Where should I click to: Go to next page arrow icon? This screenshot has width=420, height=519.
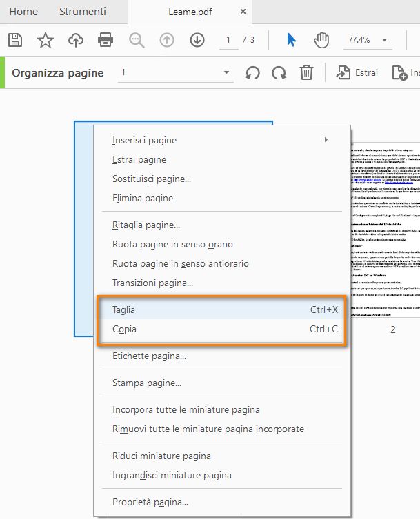[x=197, y=40]
